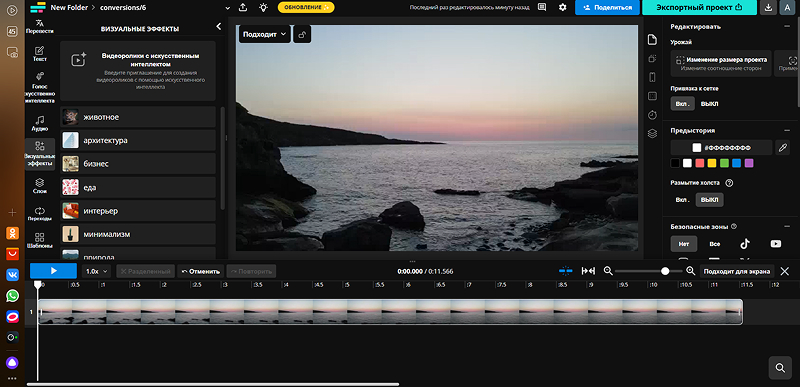
Task: Open the 1.0x playback speed dropdown
Action: point(96,271)
